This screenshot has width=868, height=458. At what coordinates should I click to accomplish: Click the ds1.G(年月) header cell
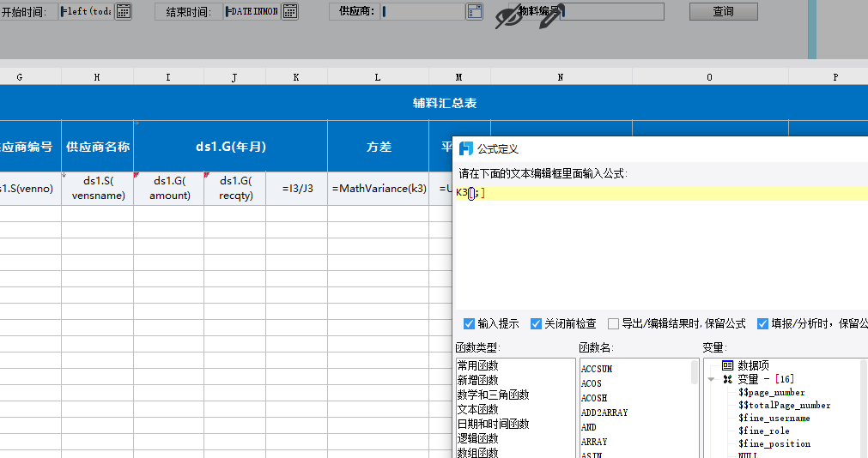[231, 147]
